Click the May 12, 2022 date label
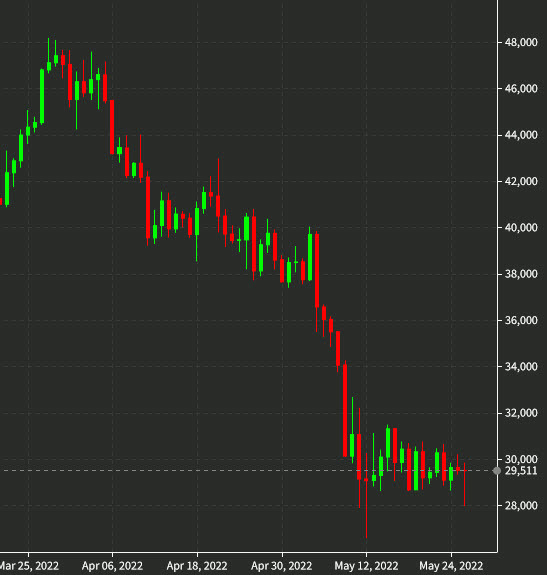The image size is (547, 575). coord(366,566)
